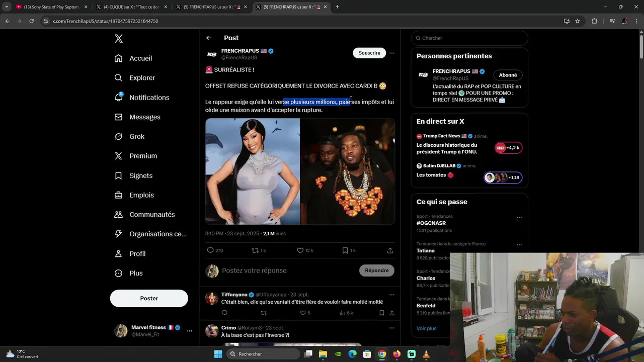Click the Abonné button
Screen dimensions: 644x362
pyautogui.click(x=508, y=75)
